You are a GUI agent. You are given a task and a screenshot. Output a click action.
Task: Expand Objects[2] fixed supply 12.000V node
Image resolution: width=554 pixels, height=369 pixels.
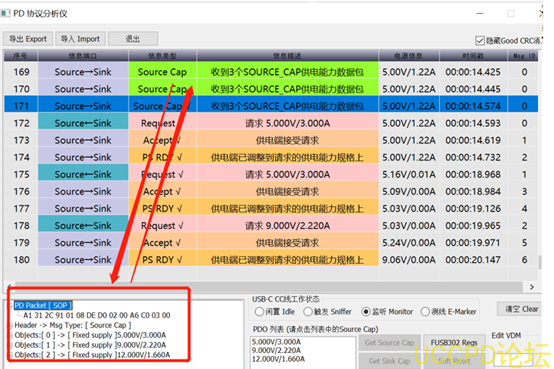click(x=11, y=355)
